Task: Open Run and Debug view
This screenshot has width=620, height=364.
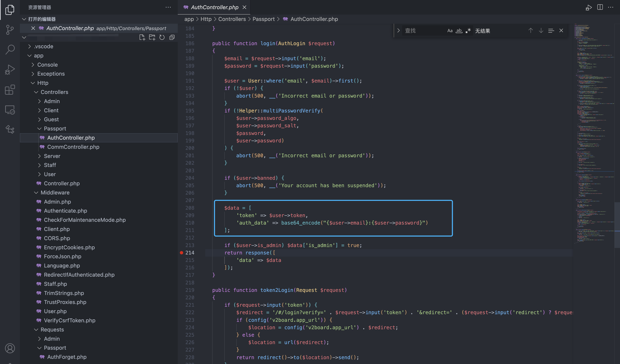Action: click(10, 70)
